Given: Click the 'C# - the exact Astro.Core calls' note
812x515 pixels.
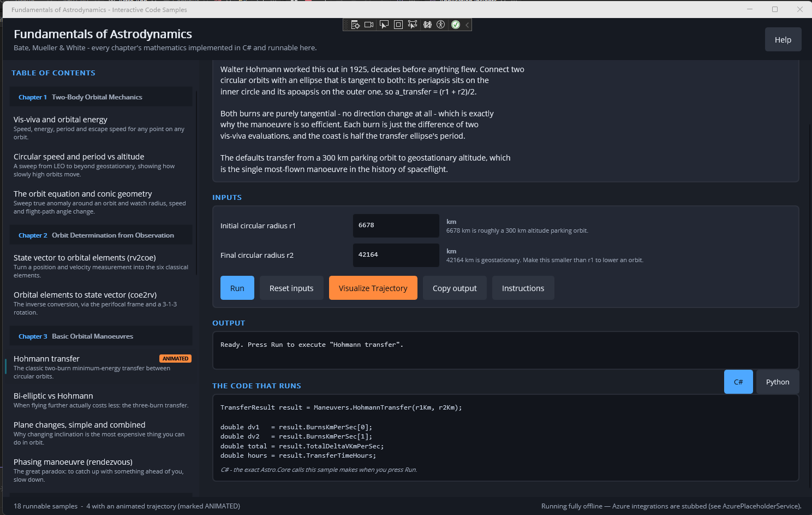Looking at the screenshot, I should 319,470.
